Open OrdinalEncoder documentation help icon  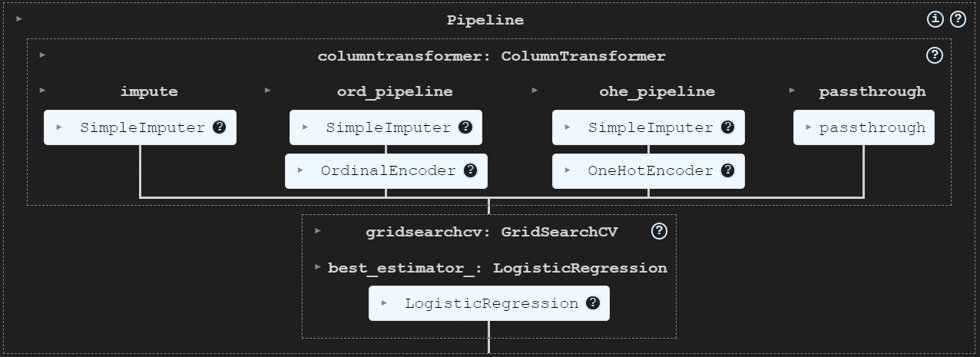pos(471,170)
